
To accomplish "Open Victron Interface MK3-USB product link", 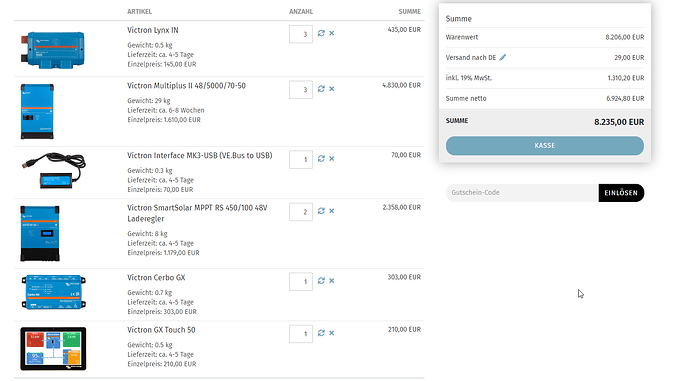I will [200, 156].
